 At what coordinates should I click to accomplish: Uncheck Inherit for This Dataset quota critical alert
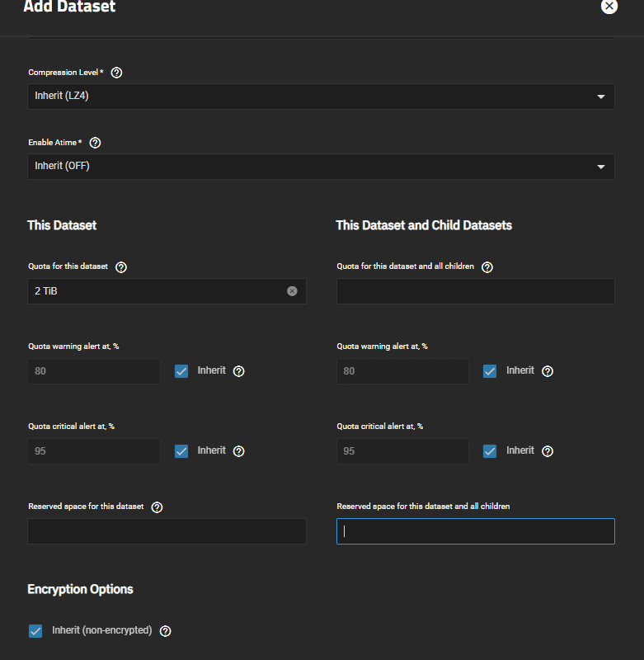[x=181, y=450]
